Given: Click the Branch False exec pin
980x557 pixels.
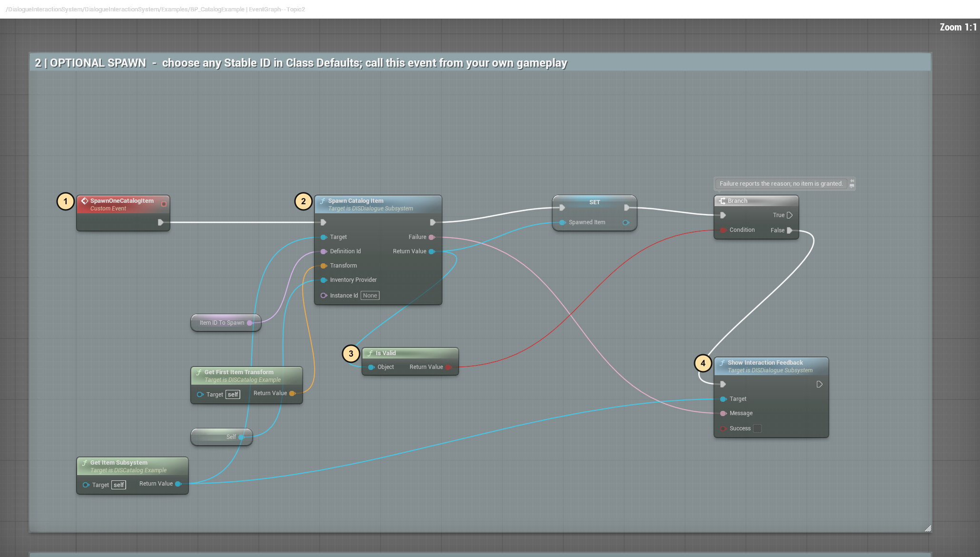Looking at the screenshot, I should click(x=790, y=230).
